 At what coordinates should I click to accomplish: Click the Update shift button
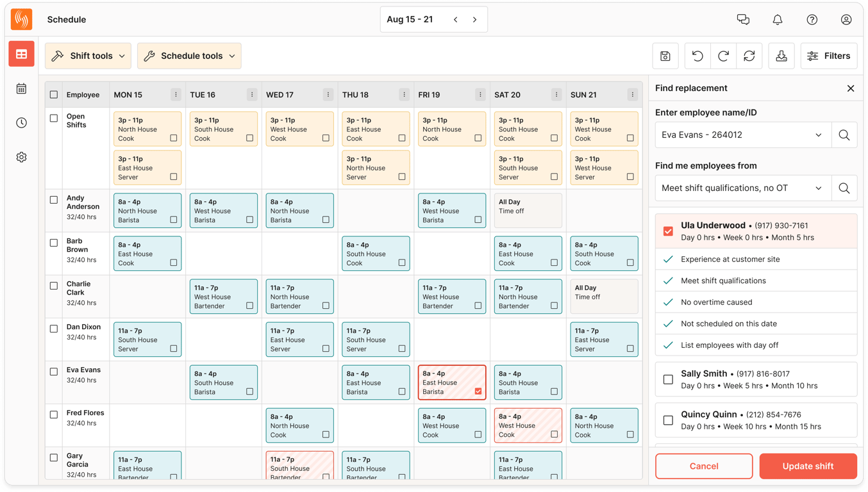pyautogui.click(x=808, y=466)
